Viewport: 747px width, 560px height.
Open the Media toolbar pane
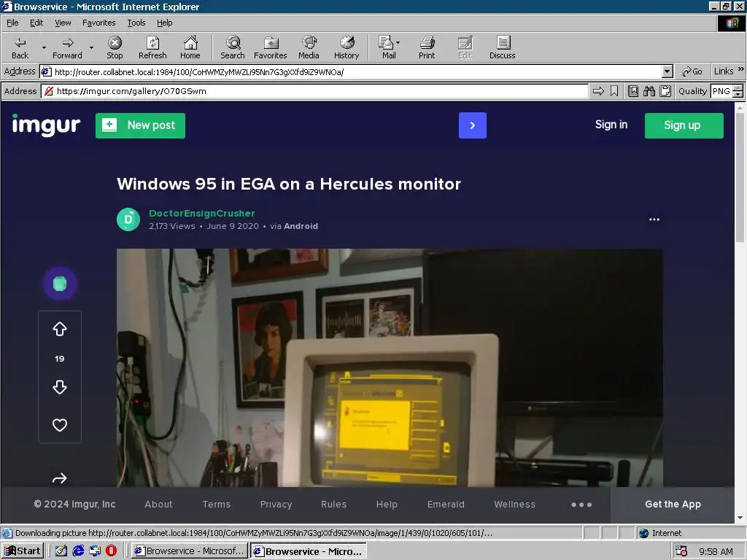(309, 47)
